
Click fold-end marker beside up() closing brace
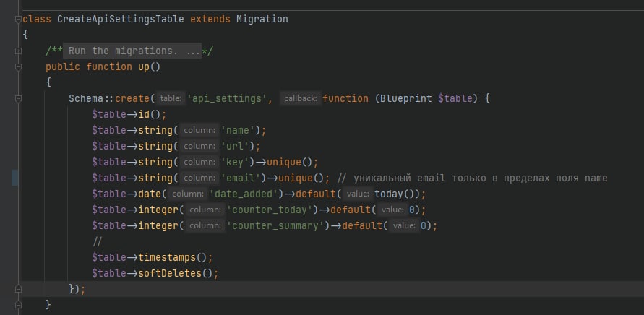(x=18, y=305)
